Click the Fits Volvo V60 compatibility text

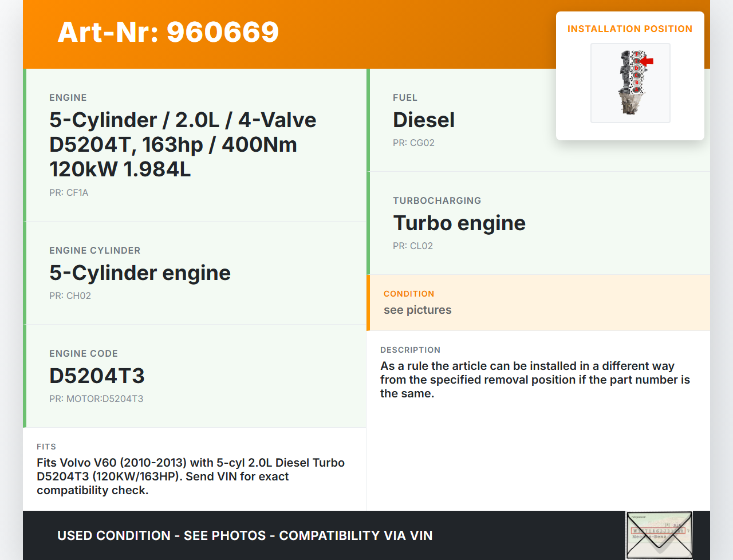click(x=191, y=476)
